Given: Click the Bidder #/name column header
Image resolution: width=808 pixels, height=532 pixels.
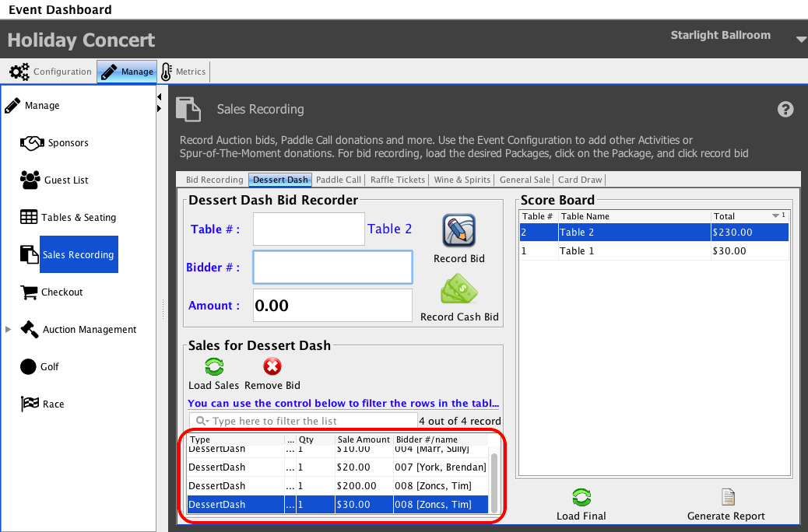Looking at the screenshot, I should pyautogui.click(x=440, y=439).
